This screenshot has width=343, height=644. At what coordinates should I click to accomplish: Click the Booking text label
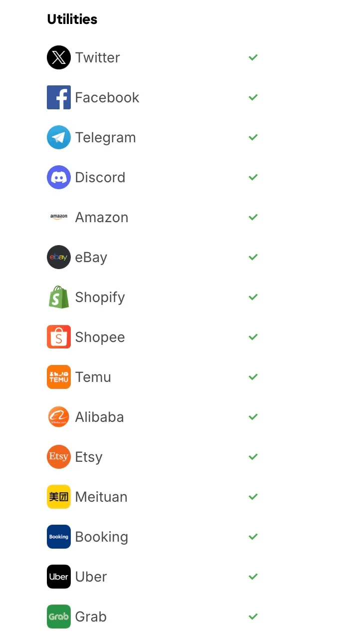click(102, 537)
